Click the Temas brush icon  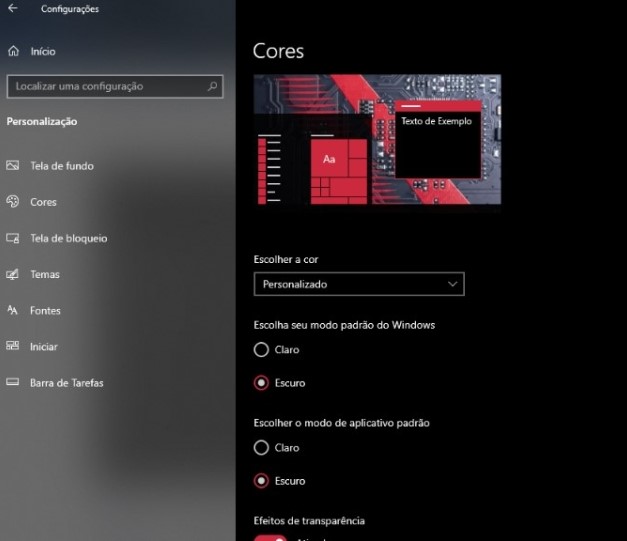13,274
